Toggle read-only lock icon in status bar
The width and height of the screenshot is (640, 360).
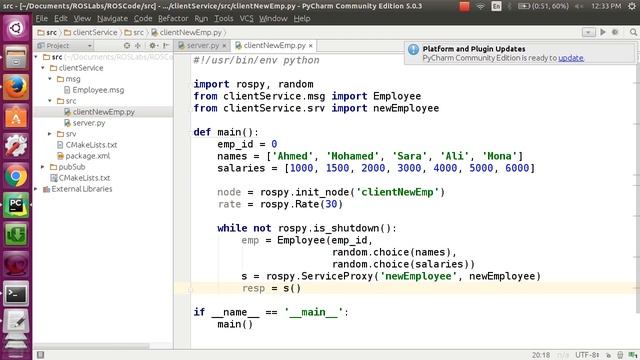pos(608,355)
